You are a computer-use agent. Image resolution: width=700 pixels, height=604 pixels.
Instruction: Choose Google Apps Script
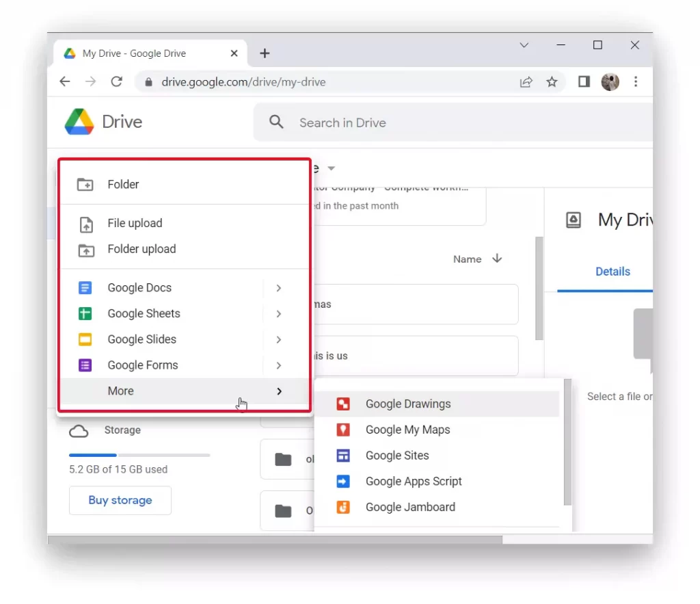point(437,482)
